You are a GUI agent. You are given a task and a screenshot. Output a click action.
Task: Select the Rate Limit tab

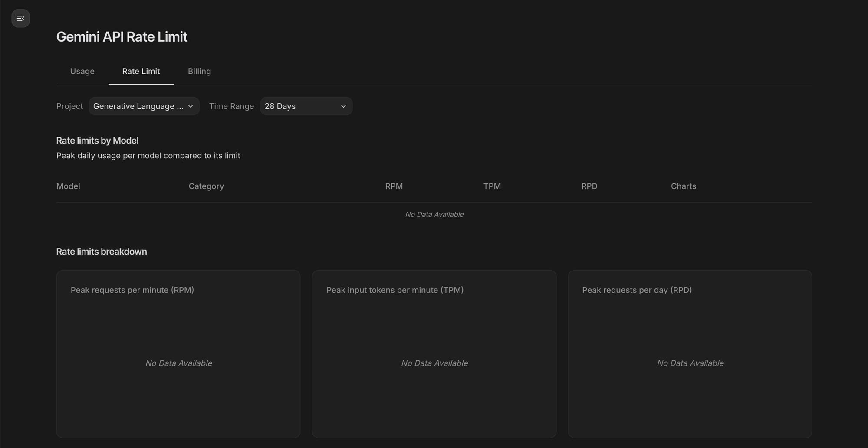pyautogui.click(x=141, y=71)
